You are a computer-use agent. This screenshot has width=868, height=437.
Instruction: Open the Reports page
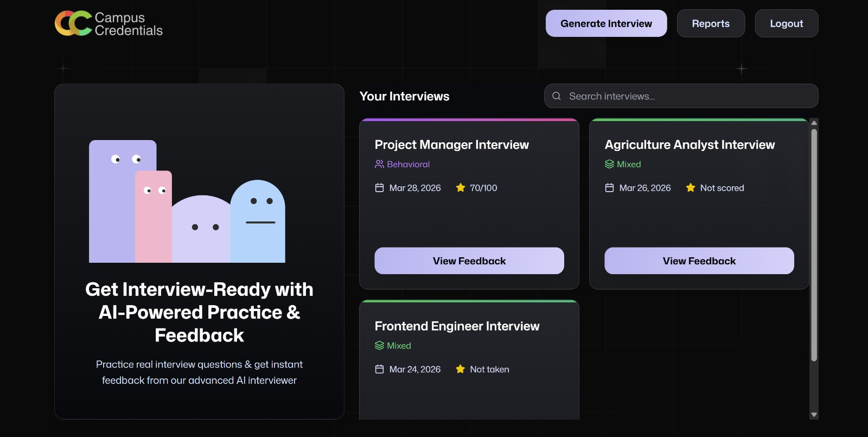coord(711,23)
